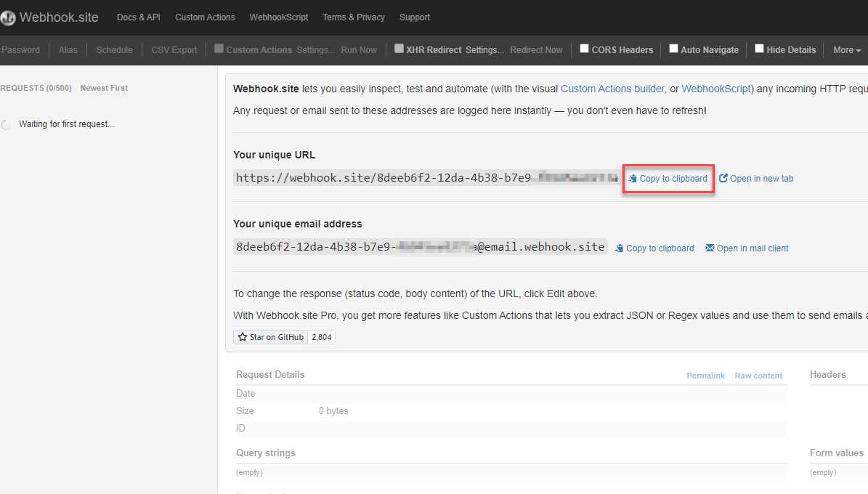Open email address in mail client
Screen dimensions: 868x494
pyautogui.click(x=747, y=248)
